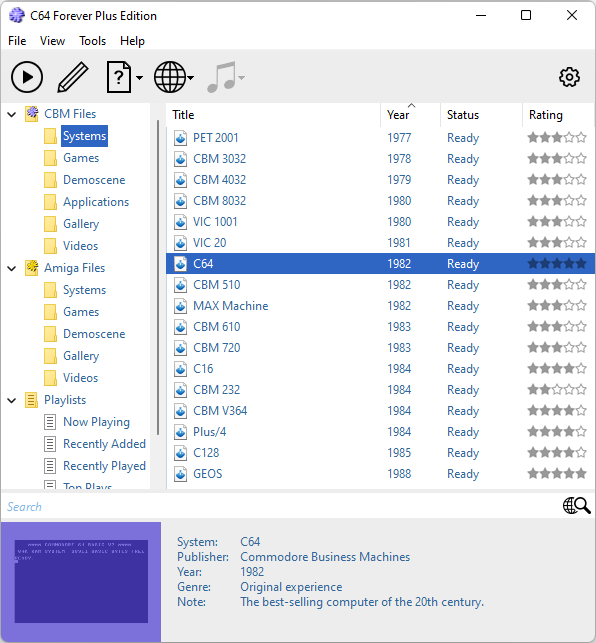This screenshot has width=596, height=643.
Task: Click the CBM 4032 file icon
Action: coord(180,180)
